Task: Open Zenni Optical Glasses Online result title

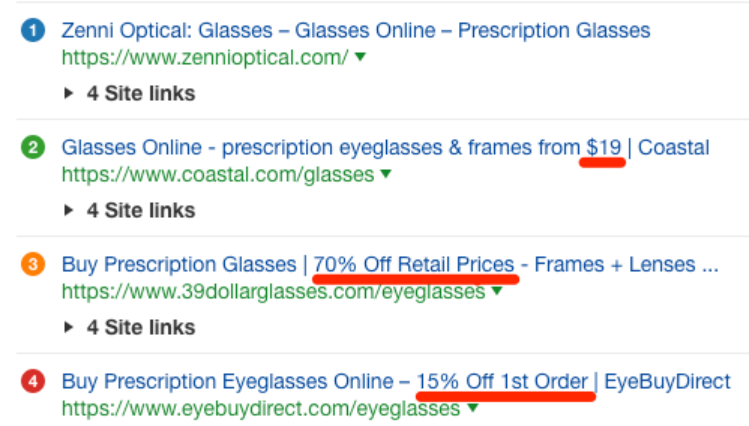Action: click(x=356, y=31)
